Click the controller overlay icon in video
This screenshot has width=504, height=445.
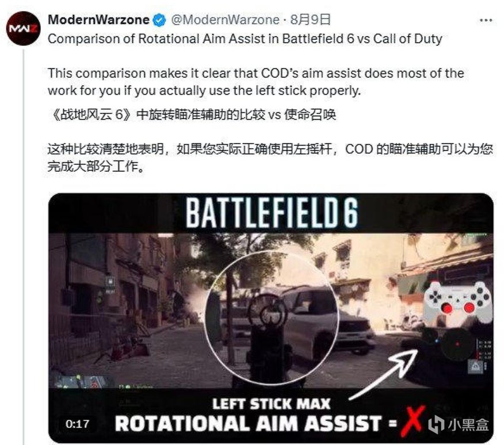[458, 301]
